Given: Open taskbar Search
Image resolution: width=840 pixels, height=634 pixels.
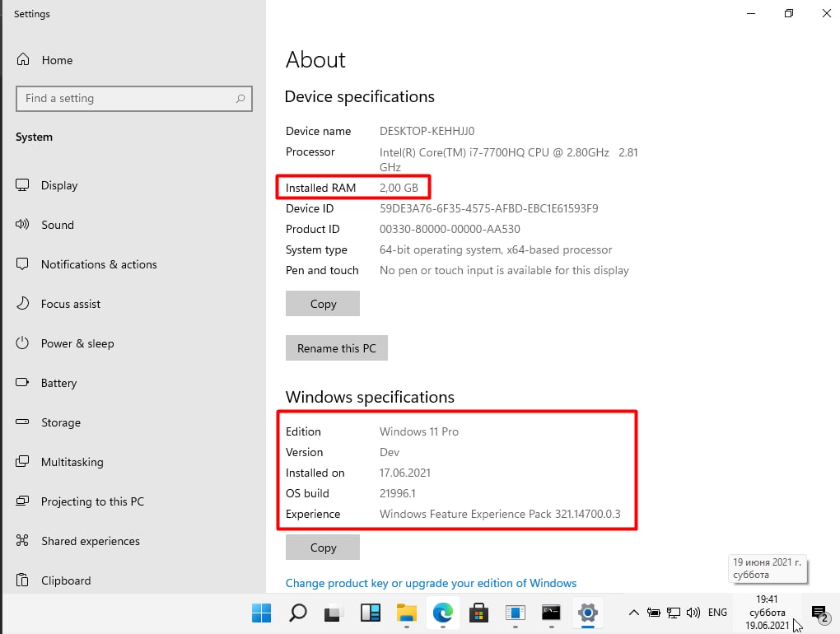Looking at the screenshot, I should pos(298,613).
